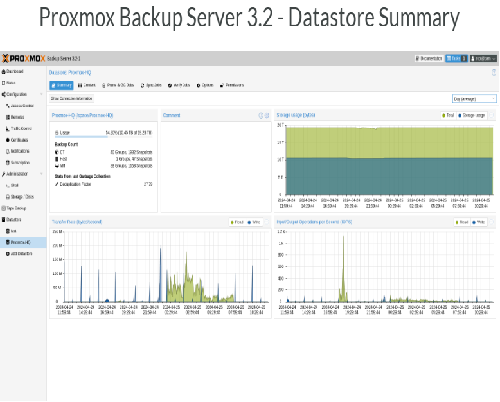Open Storage / Disks in sidebar
The height and width of the screenshot is (402, 500).
pyautogui.click(x=20, y=197)
